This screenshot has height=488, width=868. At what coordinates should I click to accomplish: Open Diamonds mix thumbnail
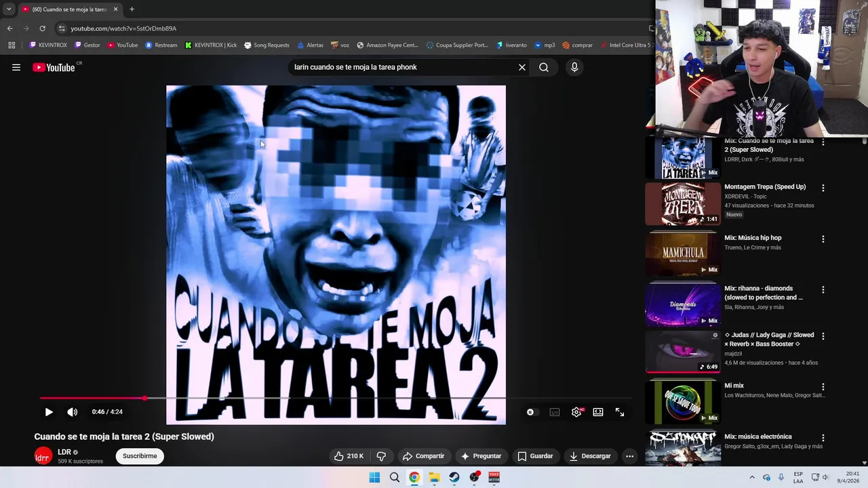(682, 304)
